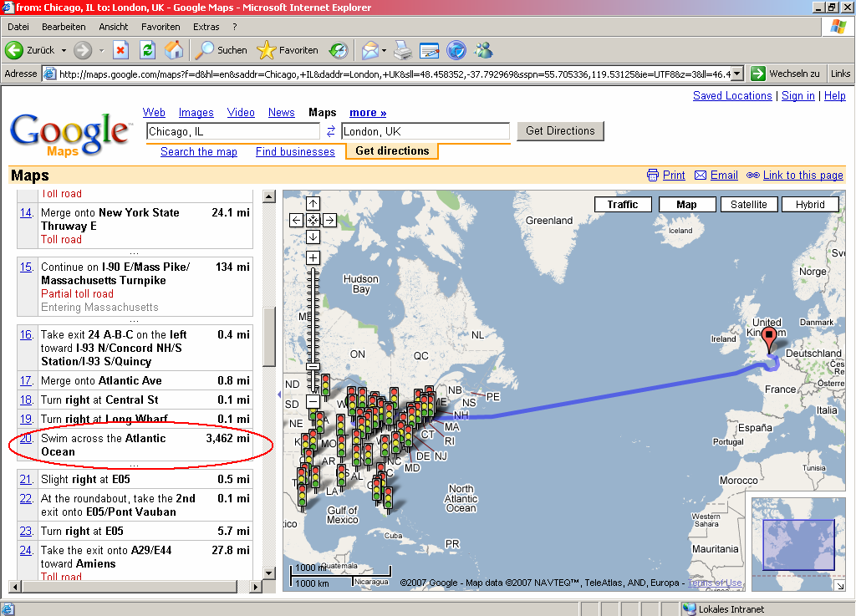This screenshot has height=616, width=856.
Task: Open the Mail button dropdown arrow
Action: tap(384, 50)
